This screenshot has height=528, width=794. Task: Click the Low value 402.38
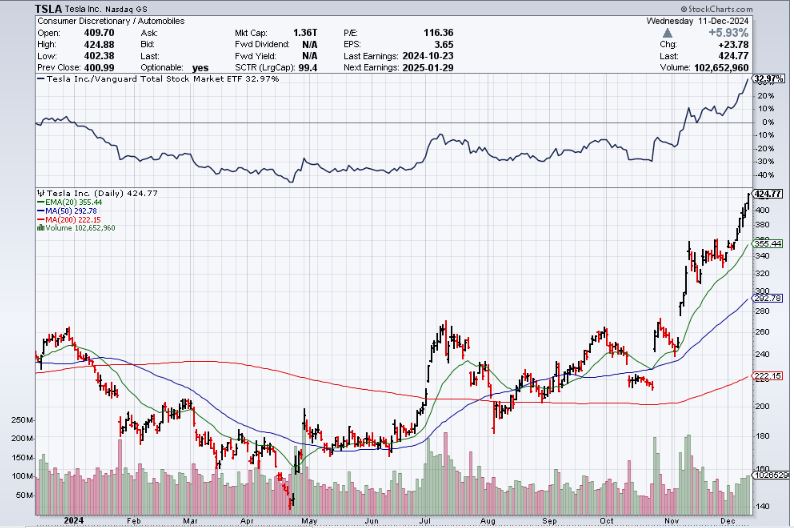point(99,56)
